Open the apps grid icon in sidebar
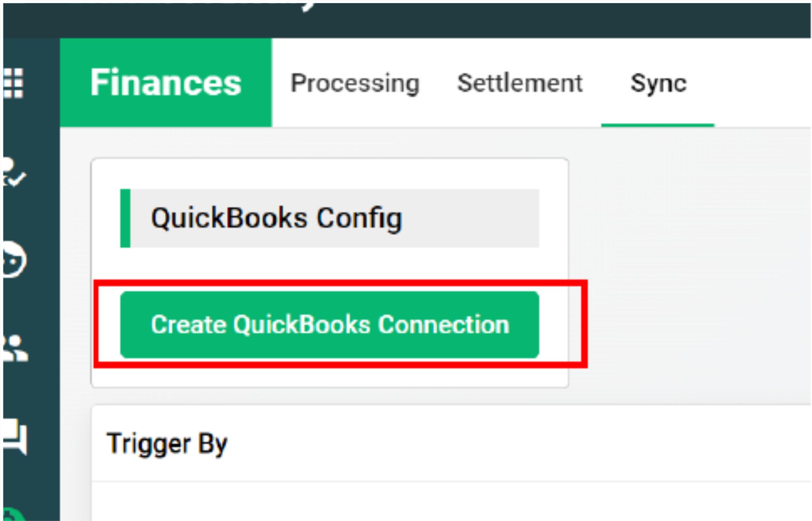812x521 pixels. tap(13, 83)
